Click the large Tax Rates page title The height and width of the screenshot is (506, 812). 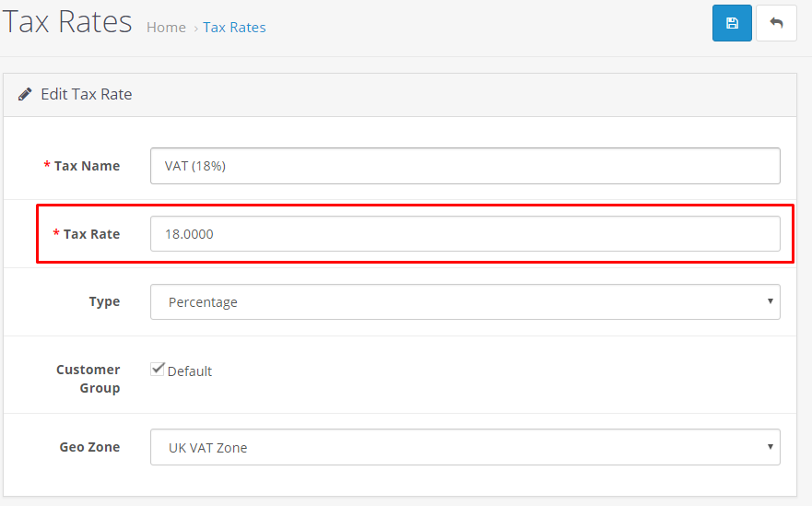click(x=67, y=22)
